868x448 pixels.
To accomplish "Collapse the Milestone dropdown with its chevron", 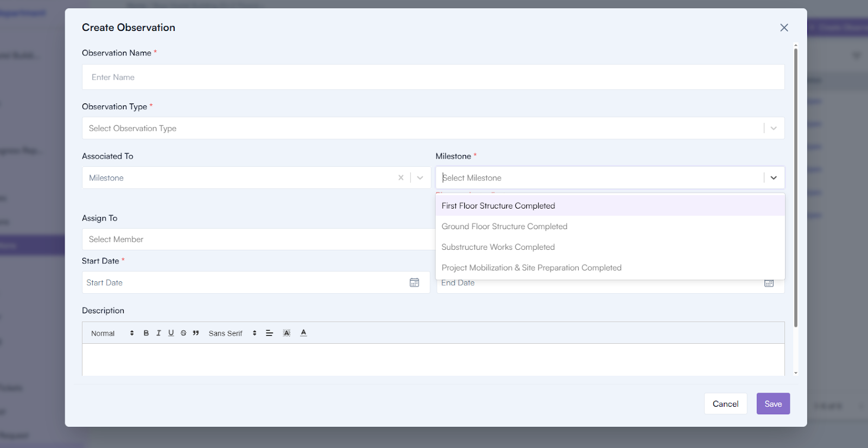I will [x=774, y=178].
